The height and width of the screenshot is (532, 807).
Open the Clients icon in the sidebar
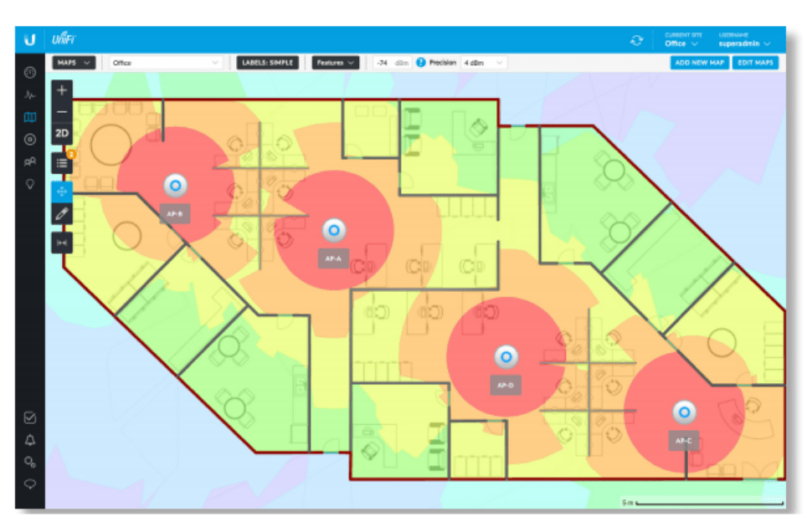(x=30, y=161)
